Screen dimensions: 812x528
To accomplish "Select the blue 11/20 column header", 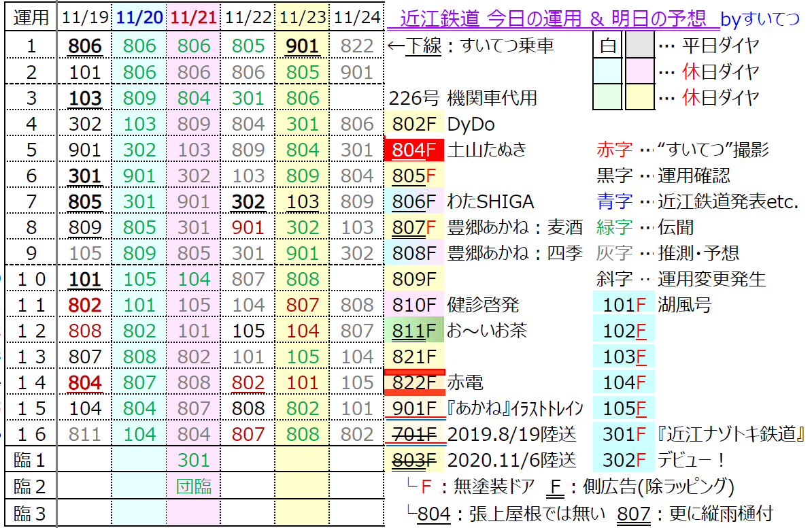I will tap(139, 18).
